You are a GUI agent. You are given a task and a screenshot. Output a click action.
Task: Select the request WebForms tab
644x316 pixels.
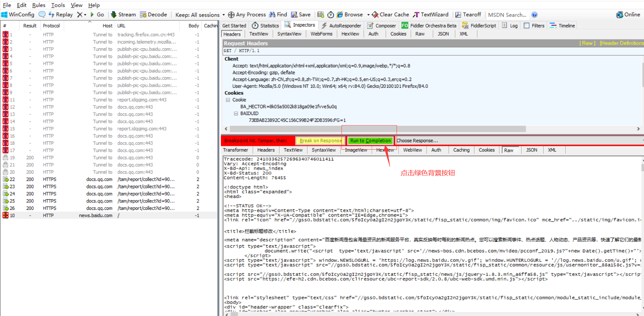321,34
